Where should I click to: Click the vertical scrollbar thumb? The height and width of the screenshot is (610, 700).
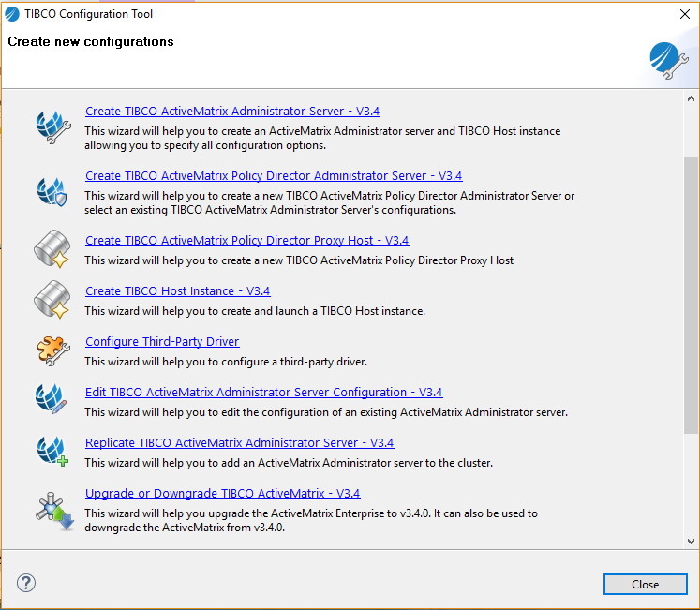691,295
